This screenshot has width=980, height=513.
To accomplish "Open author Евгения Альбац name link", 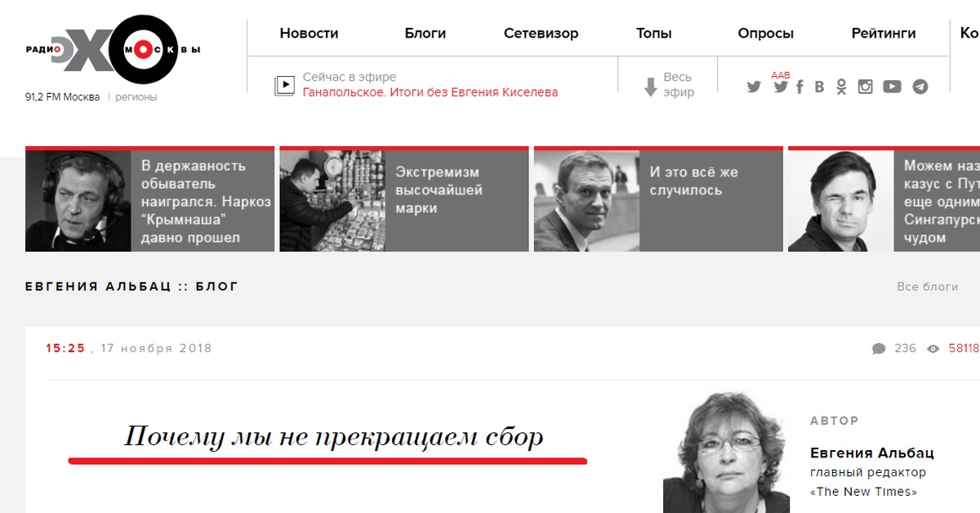I will click(872, 453).
